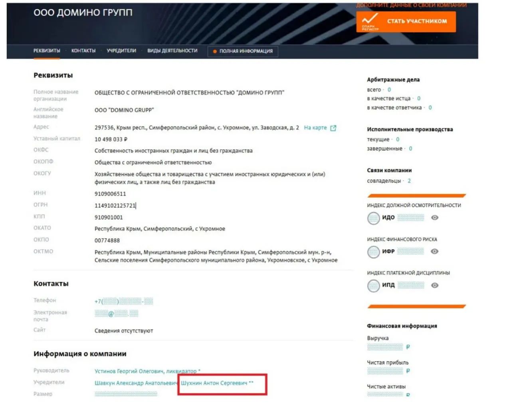
Task: Click the ИПД payment discipline gauge icon
Action: point(373,286)
